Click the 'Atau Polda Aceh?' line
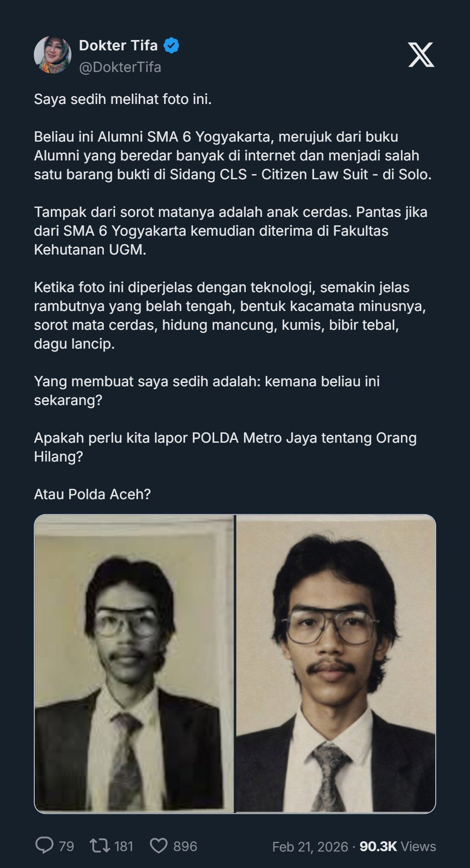Viewport: 470px width, 868px height. pos(92,494)
